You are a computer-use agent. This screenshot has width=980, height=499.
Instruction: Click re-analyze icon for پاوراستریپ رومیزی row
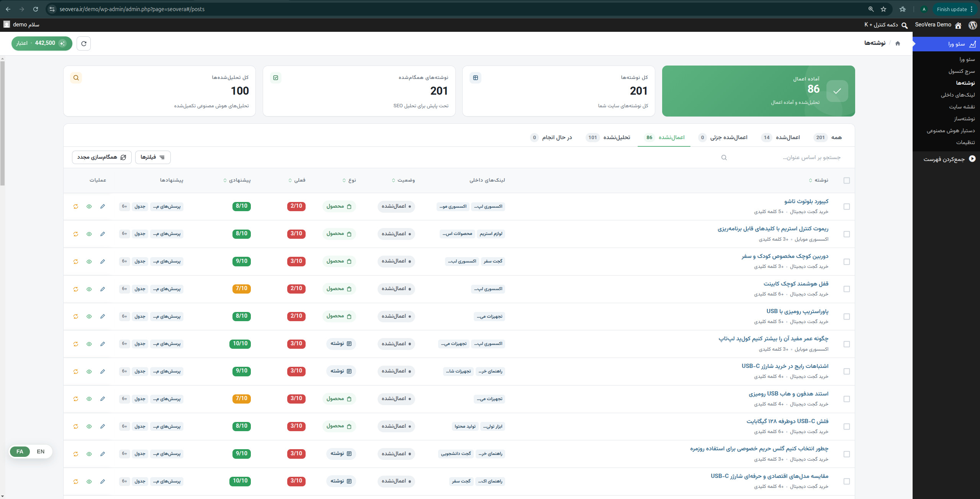pos(75,316)
